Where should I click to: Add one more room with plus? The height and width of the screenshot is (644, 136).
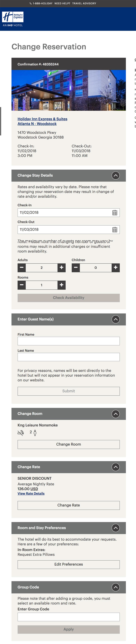coord(61,285)
